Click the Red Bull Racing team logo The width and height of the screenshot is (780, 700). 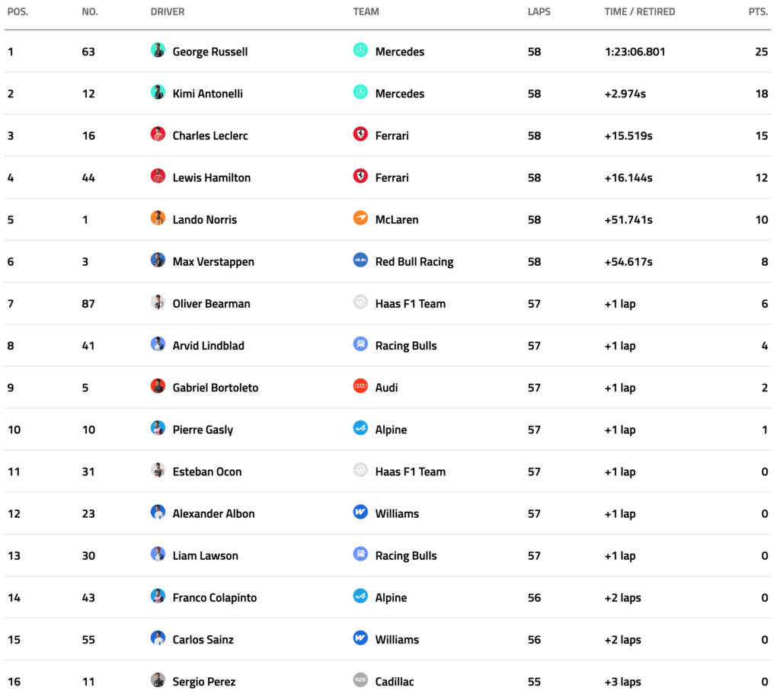(360, 261)
